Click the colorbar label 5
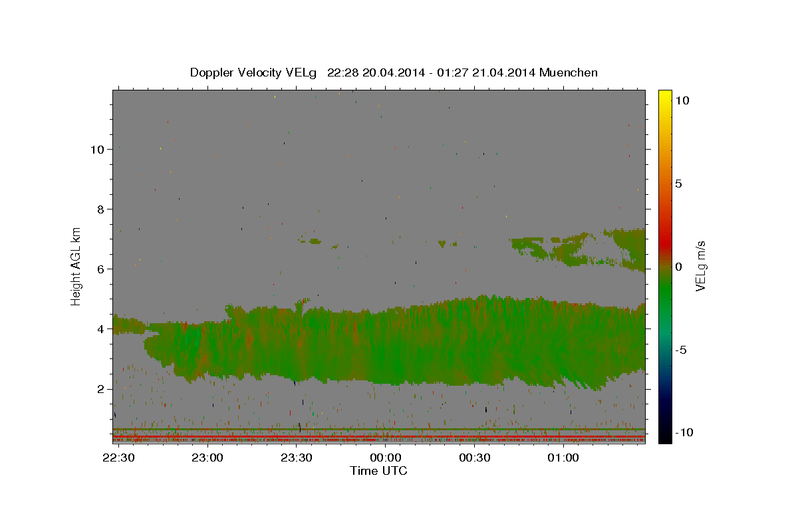 (x=678, y=184)
